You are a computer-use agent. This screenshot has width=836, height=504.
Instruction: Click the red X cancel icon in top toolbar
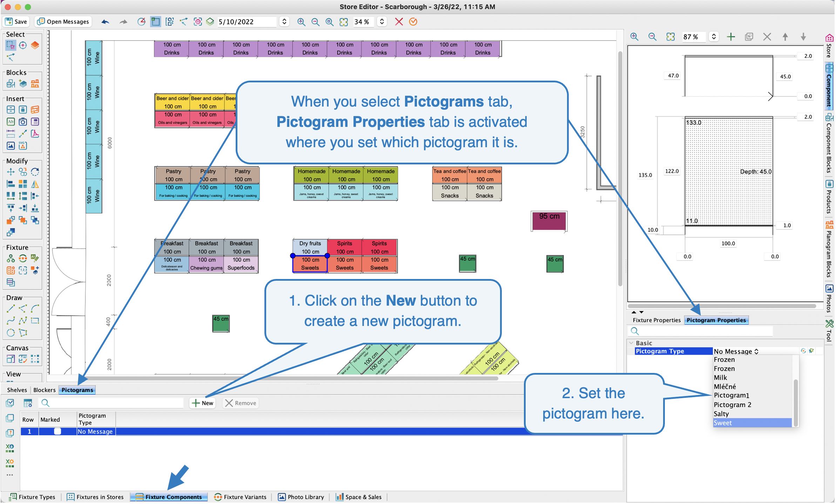399,22
